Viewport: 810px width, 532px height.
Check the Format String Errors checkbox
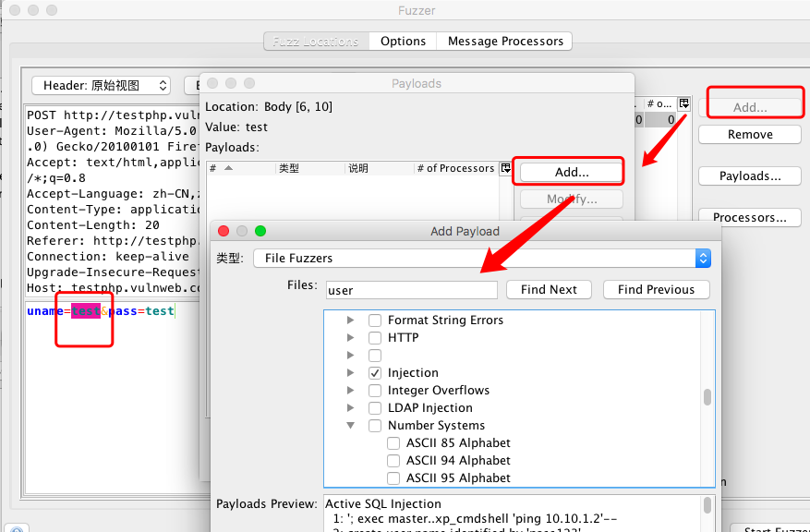click(375, 320)
